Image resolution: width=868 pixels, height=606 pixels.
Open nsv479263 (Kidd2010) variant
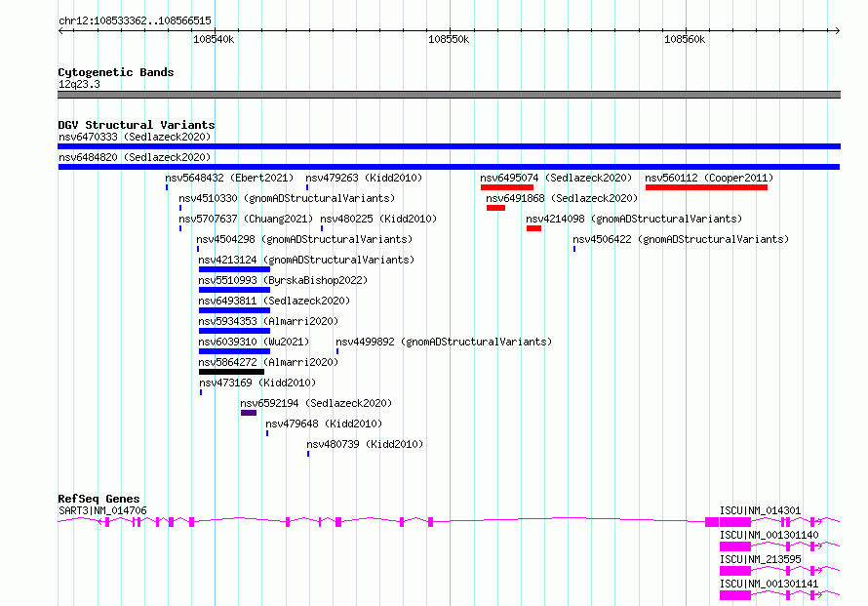click(x=364, y=178)
